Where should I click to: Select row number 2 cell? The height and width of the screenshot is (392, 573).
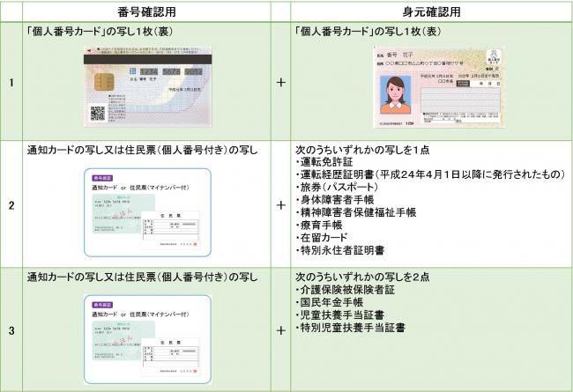(11, 204)
